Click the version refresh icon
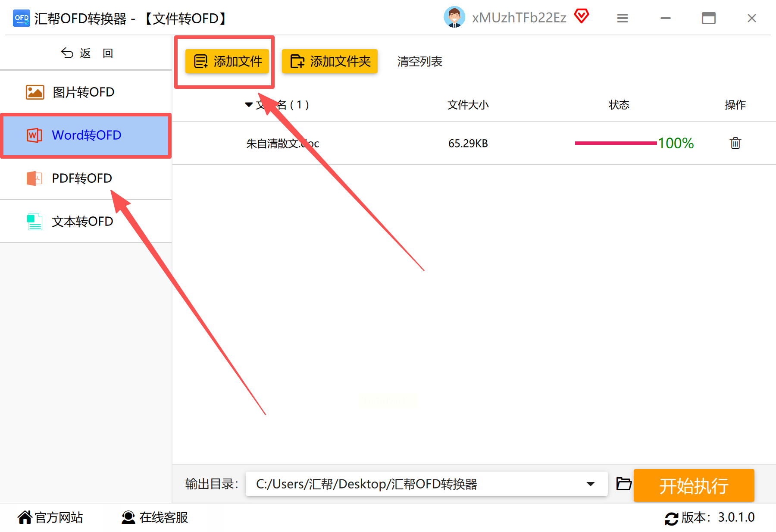Screen dimensions: 776x532 (x=671, y=518)
